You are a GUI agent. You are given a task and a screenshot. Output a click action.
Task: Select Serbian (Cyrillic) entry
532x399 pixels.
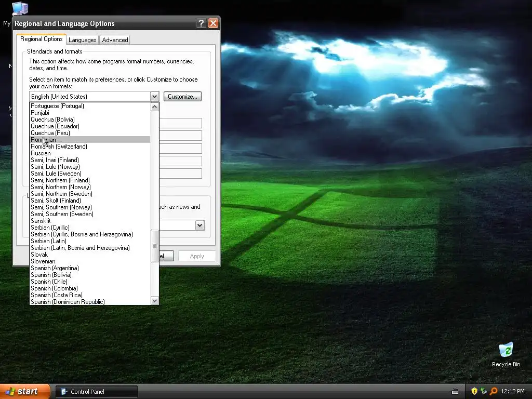[90, 228]
